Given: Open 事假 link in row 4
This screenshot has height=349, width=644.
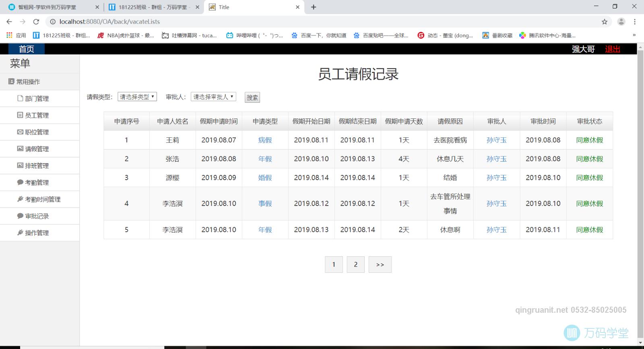Looking at the screenshot, I should pos(265,204).
